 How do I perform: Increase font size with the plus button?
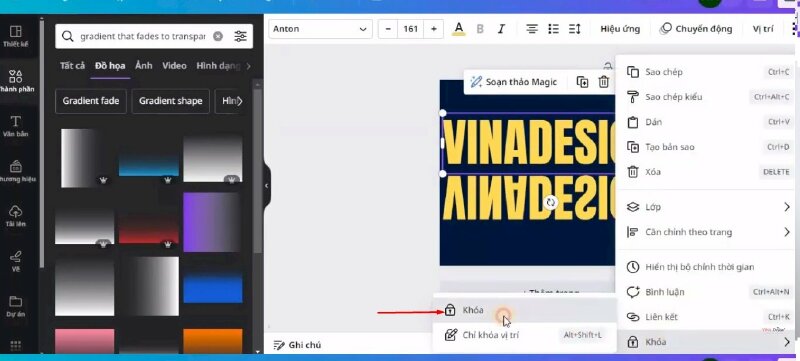coord(434,29)
